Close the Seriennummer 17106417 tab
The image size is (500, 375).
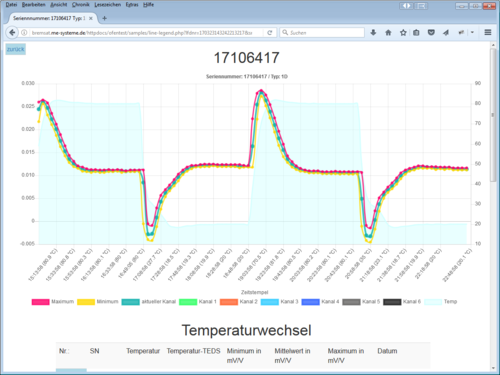tap(91, 18)
